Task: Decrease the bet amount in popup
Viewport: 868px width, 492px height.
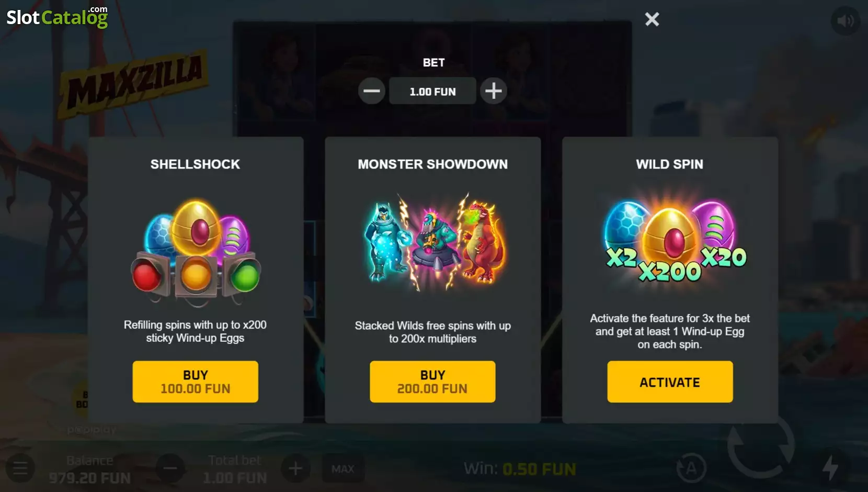Action: click(x=372, y=91)
